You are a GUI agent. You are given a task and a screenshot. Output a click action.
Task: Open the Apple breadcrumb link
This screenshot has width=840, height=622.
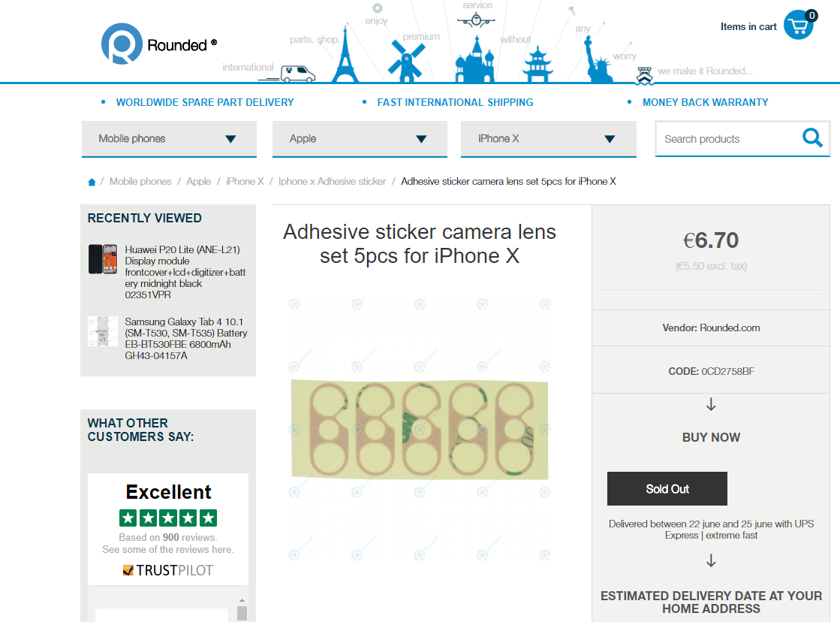pos(198,181)
